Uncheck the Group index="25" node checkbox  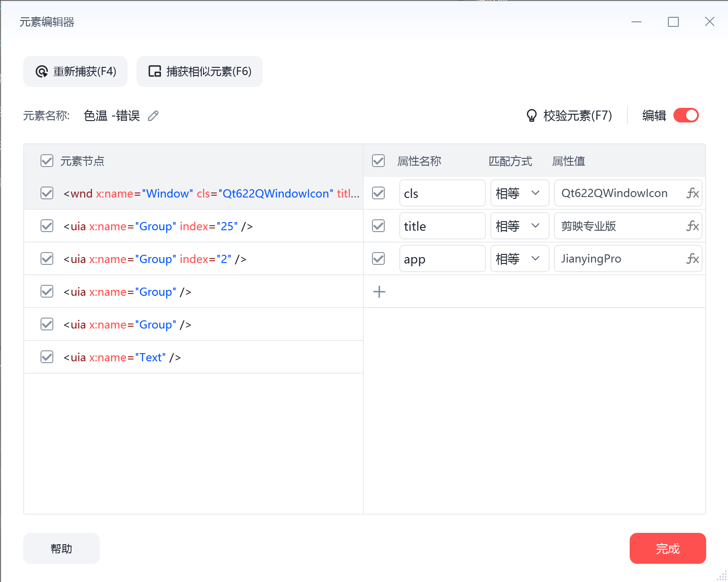pyautogui.click(x=47, y=226)
